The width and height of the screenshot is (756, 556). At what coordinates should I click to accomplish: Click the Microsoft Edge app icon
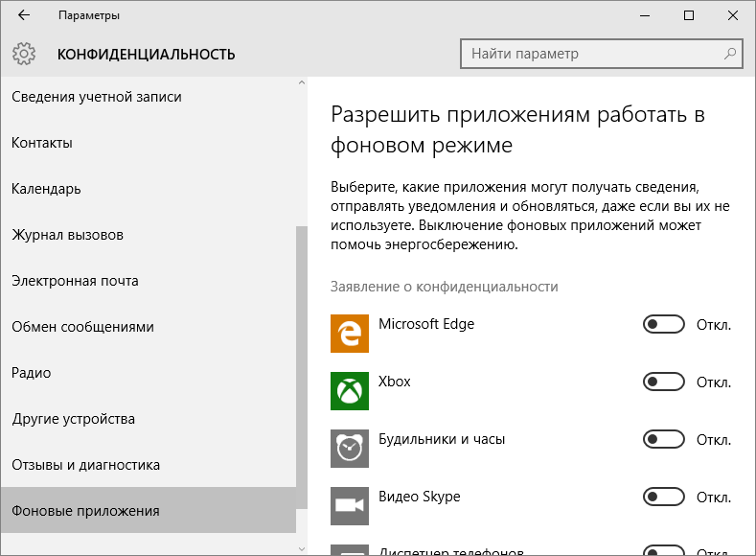coord(350,334)
